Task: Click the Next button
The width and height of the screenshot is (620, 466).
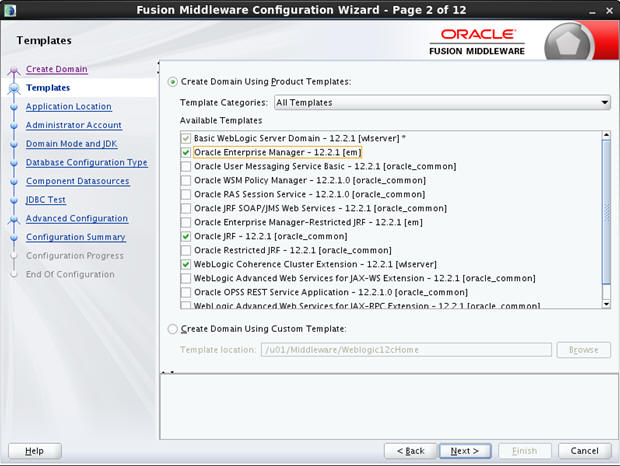Action: pos(465,451)
